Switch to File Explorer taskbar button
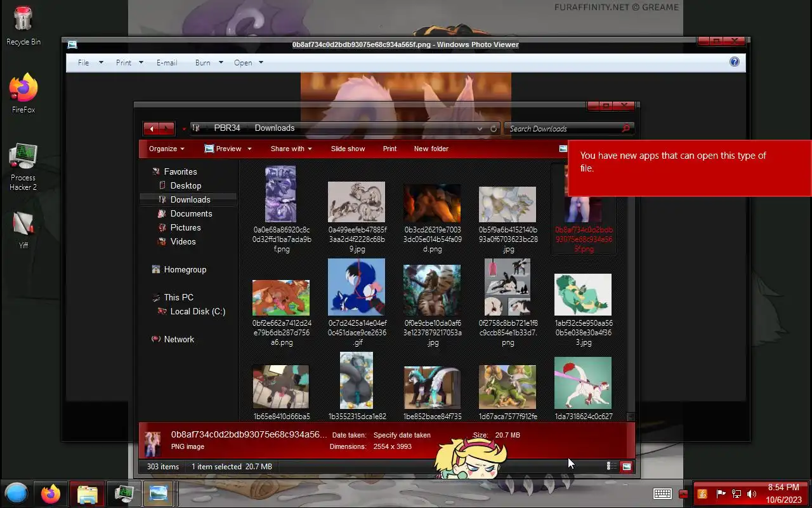Image resolution: width=812 pixels, height=508 pixels. tap(87, 493)
